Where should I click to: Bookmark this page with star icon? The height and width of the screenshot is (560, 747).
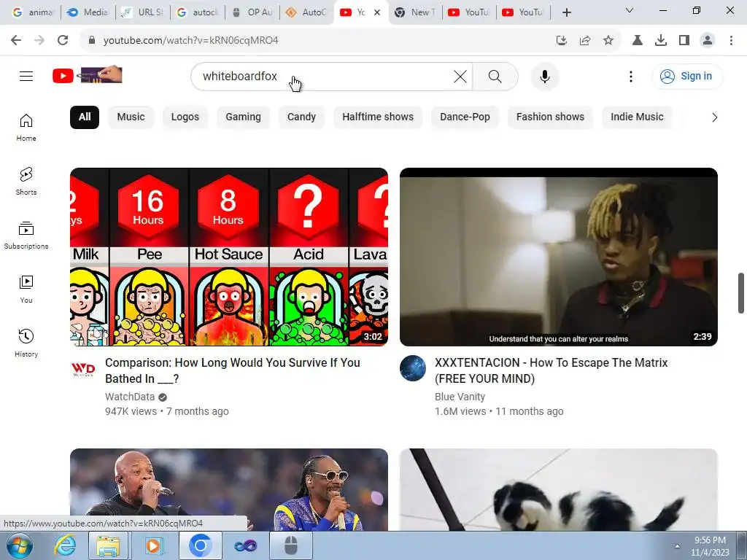[608, 41]
